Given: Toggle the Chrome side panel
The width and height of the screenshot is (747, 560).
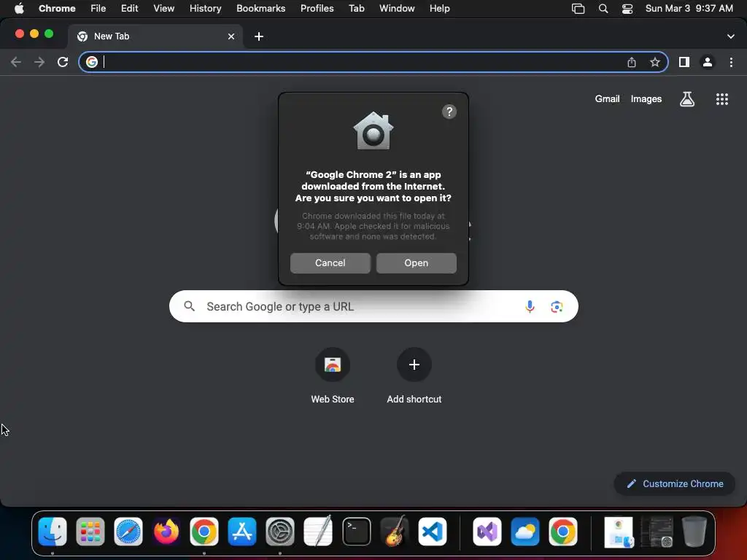Looking at the screenshot, I should (x=684, y=62).
